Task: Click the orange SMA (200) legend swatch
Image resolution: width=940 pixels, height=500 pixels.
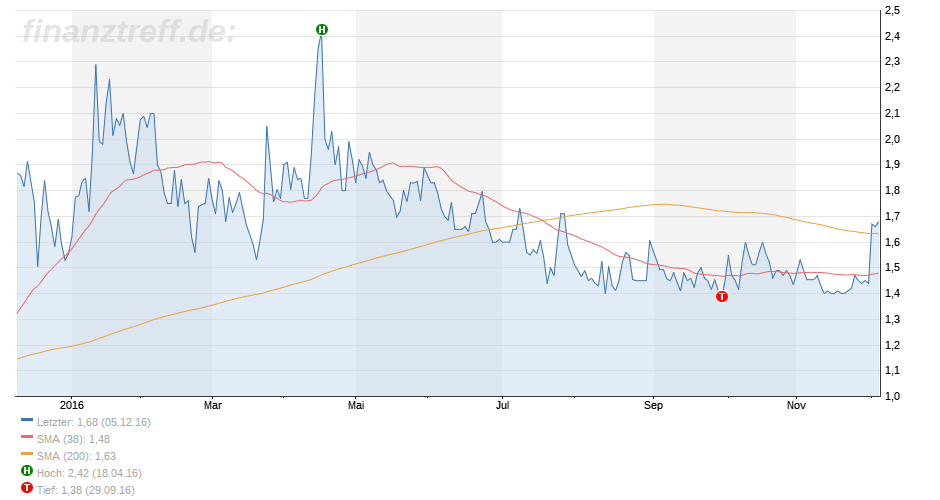Action: (26, 456)
